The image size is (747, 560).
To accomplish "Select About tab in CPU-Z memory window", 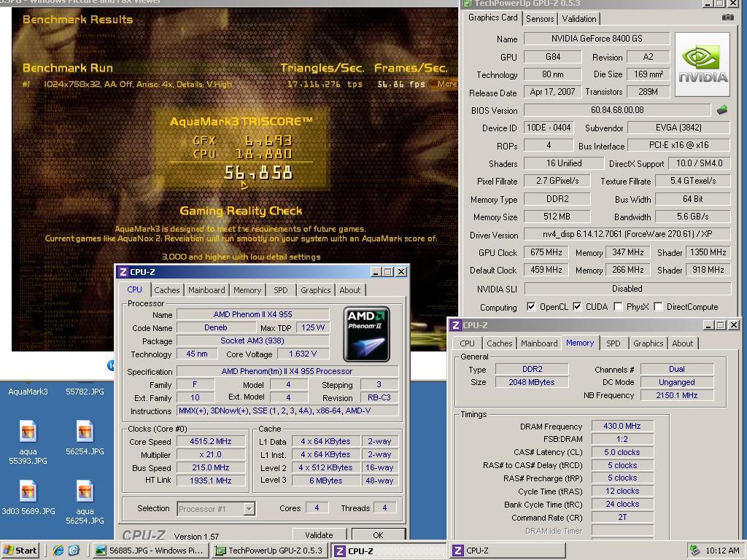I will click(x=682, y=343).
